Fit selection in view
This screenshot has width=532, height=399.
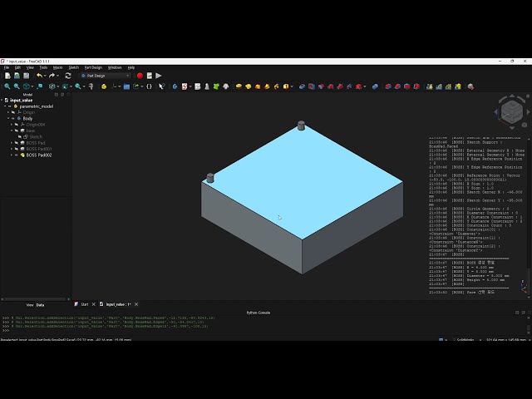(x=17, y=86)
